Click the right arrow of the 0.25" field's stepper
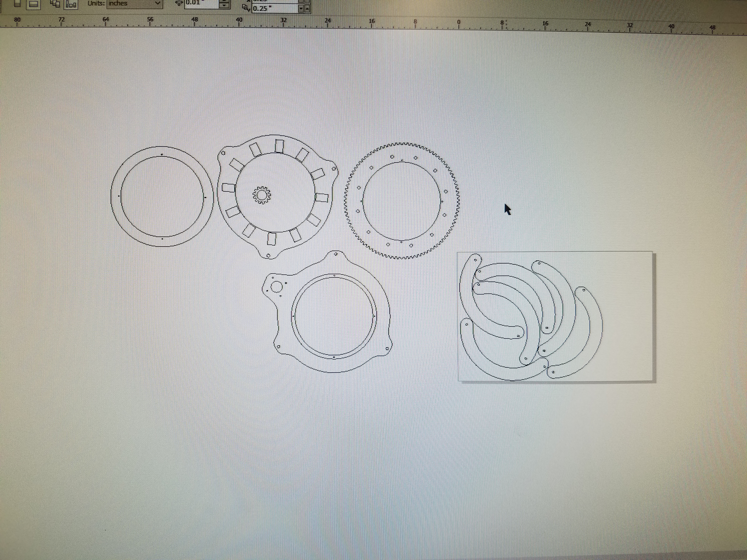This screenshot has width=747, height=560. [307, 9]
